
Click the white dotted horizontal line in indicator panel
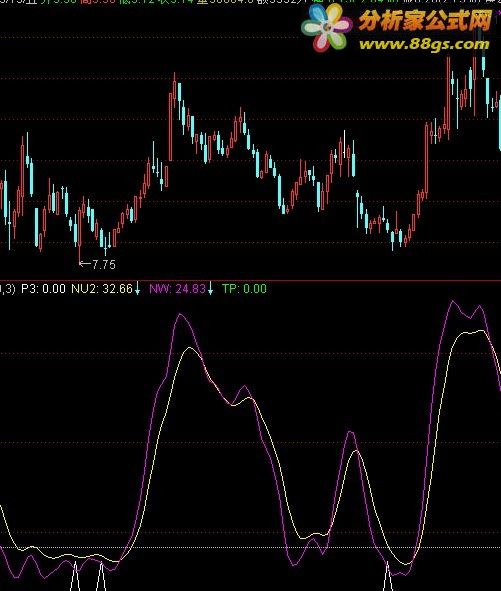pyautogui.click(x=250, y=547)
